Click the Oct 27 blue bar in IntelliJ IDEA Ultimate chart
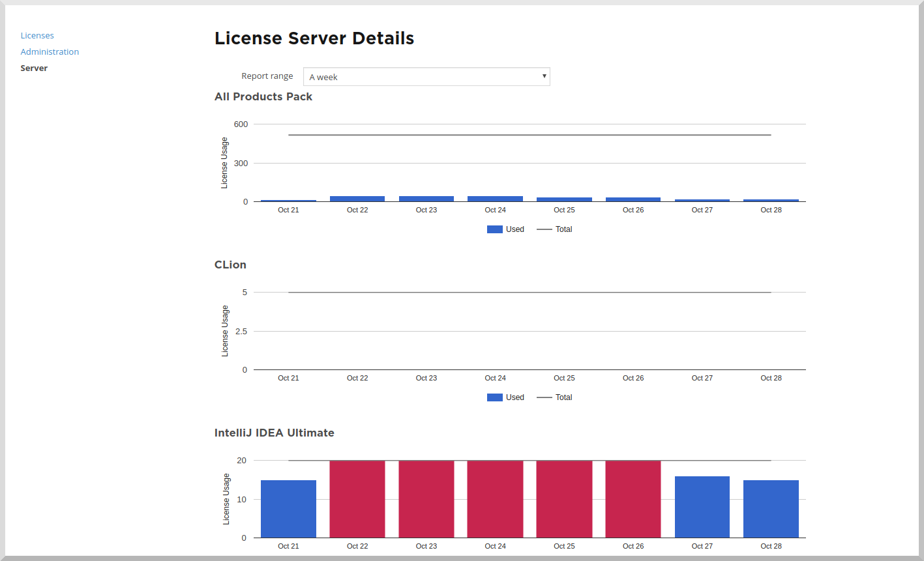Image resolution: width=924 pixels, height=561 pixels. click(702, 507)
